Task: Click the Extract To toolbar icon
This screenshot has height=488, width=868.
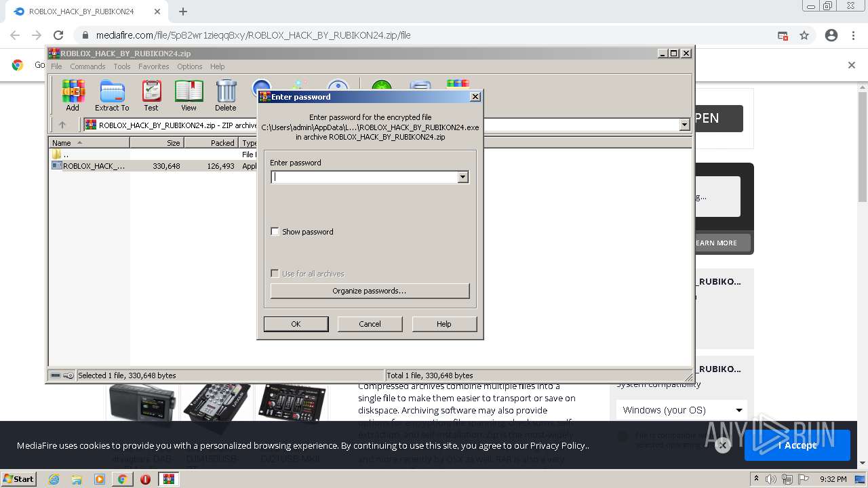Action: pos(112,96)
